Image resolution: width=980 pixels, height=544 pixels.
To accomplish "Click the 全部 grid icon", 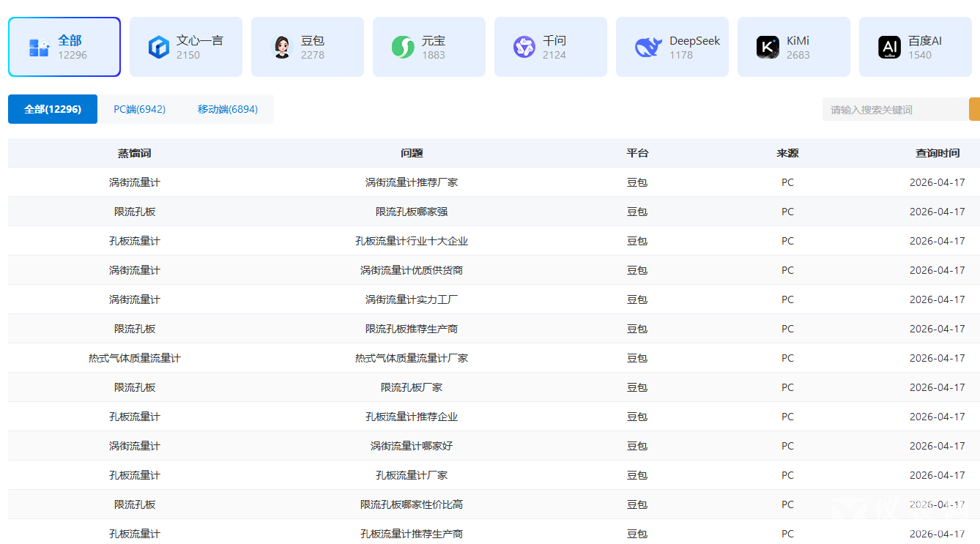I will pos(39,48).
